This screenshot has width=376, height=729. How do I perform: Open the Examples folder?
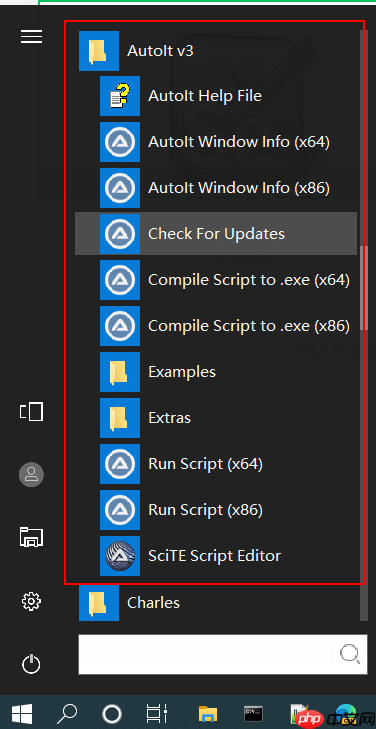click(x=216, y=372)
